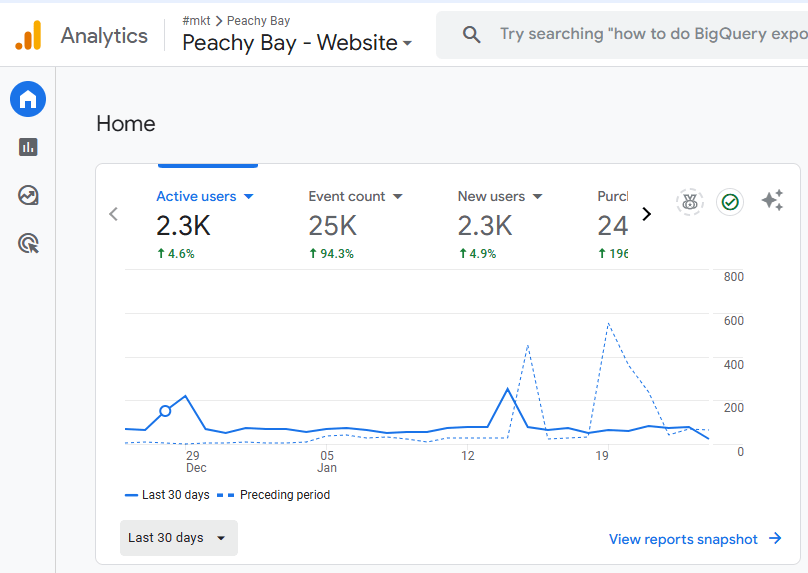Click the search magnifier icon
This screenshot has height=573, width=808.
coord(471,35)
